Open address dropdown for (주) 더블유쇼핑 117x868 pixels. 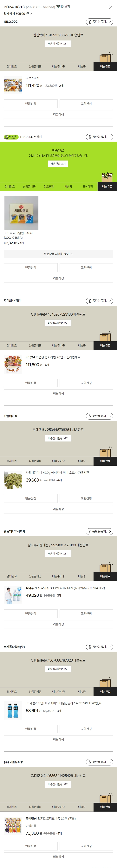pyautogui.click(x=100, y=762)
